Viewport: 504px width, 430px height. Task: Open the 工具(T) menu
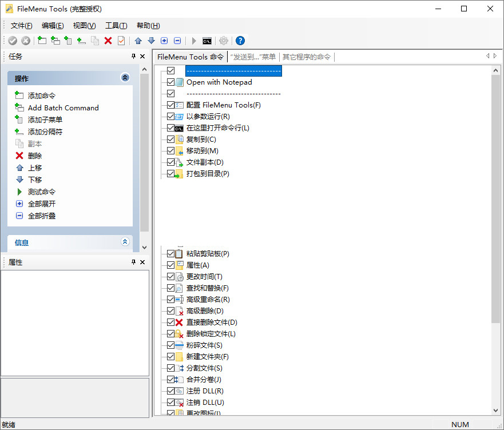(x=116, y=26)
